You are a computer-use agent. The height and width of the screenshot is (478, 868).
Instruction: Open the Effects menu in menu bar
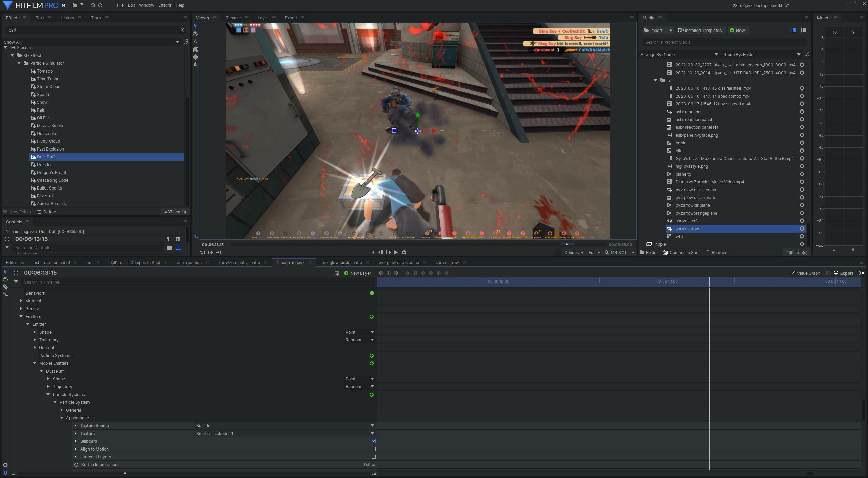point(165,5)
